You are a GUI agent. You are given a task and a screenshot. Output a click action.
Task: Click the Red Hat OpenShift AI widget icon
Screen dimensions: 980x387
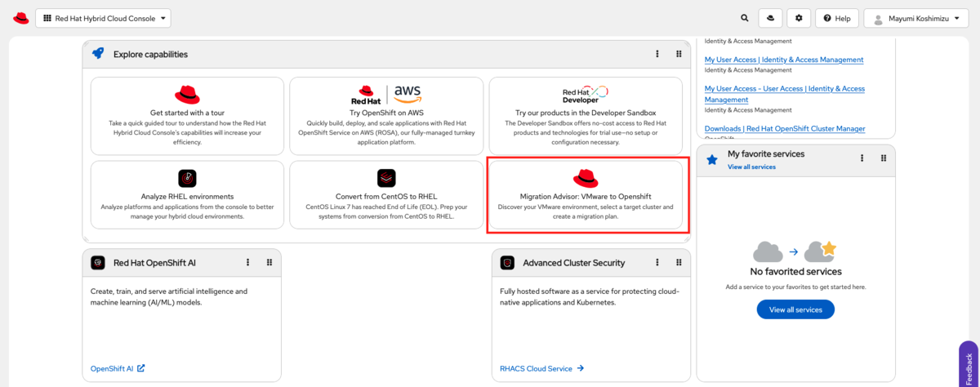tap(98, 263)
